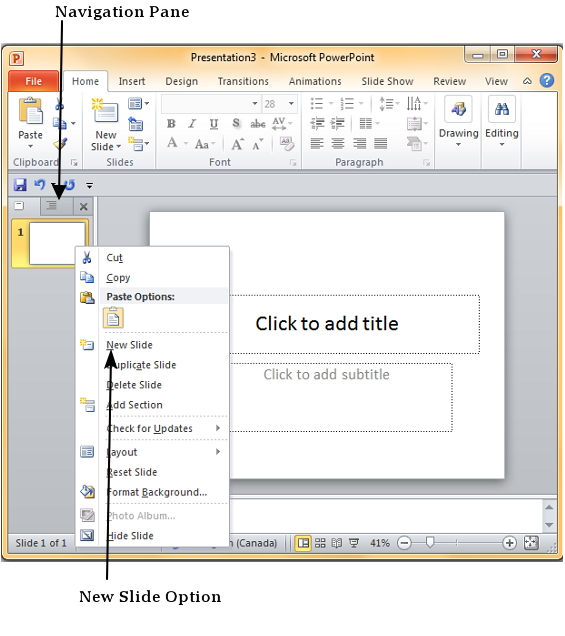This screenshot has height=636, width=565.
Task: Open the File tab
Action: [x=33, y=81]
